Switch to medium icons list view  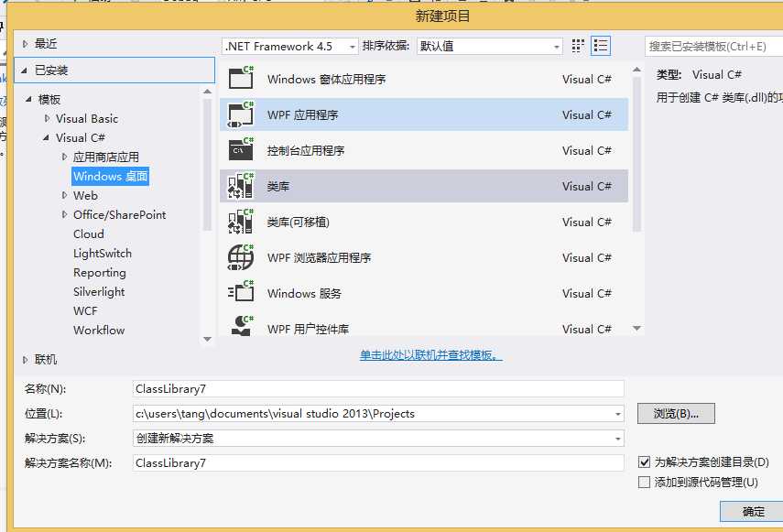(x=600, y=46)
